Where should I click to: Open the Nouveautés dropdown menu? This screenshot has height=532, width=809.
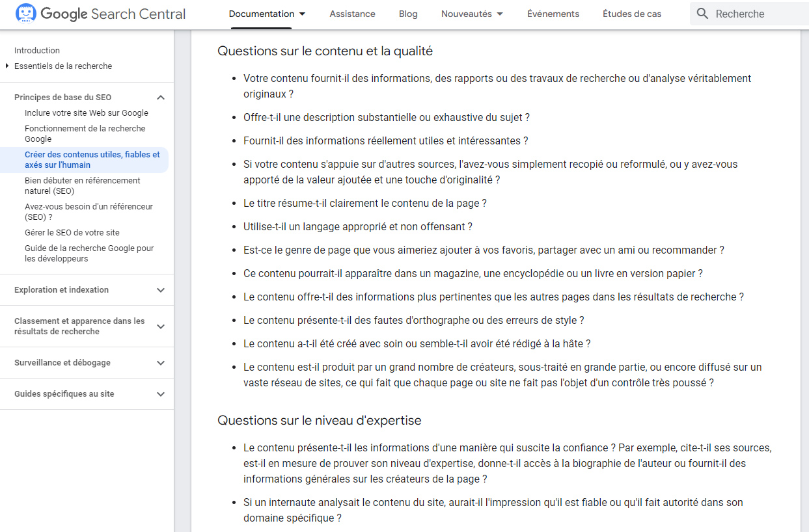[473, 14]
